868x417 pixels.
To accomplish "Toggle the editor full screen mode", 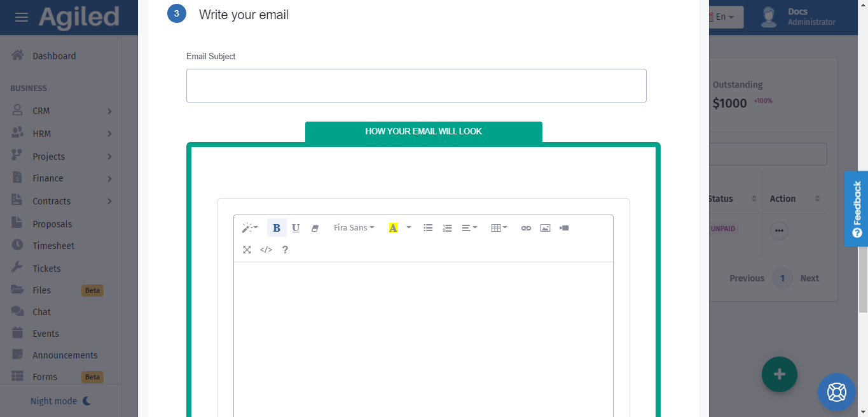I will pos(247,250).
